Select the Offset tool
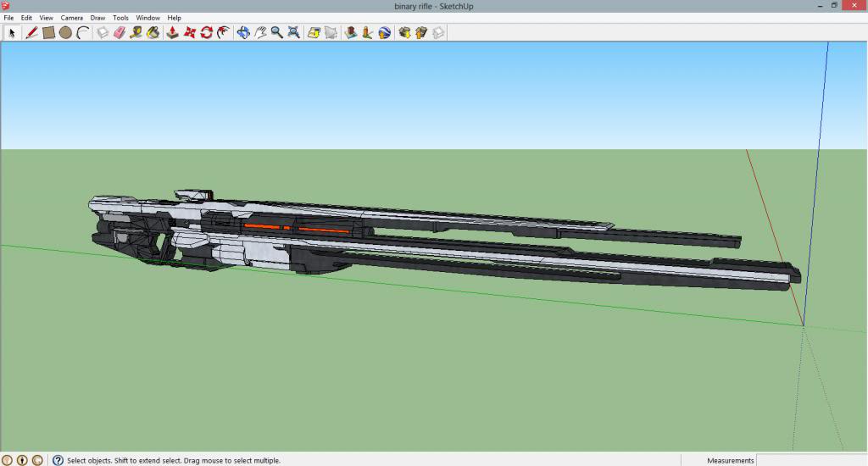 click(224, 33)
